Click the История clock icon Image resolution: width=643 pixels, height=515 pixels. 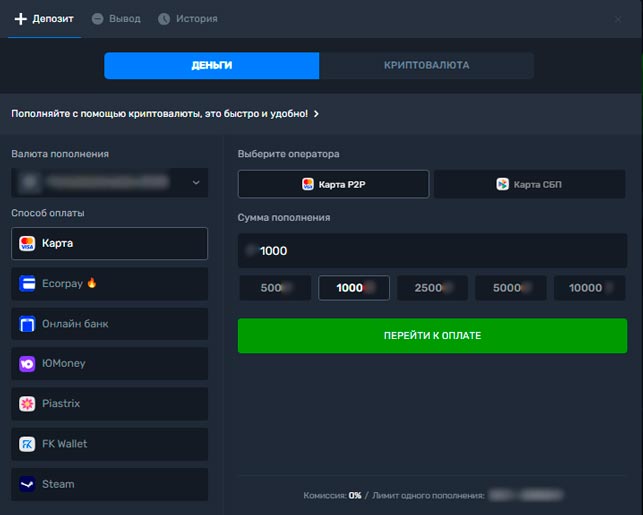pyautogui.click(x=164, y=19)
